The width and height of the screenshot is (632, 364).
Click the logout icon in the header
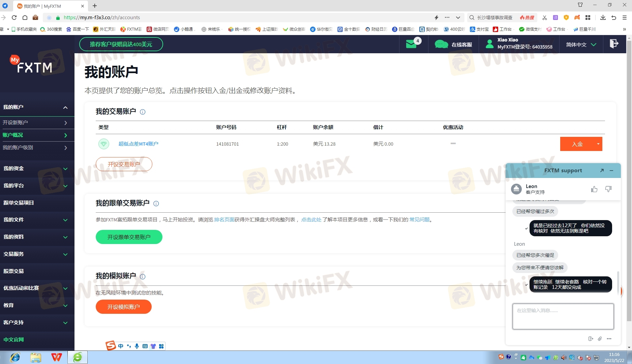click(614, 44)
